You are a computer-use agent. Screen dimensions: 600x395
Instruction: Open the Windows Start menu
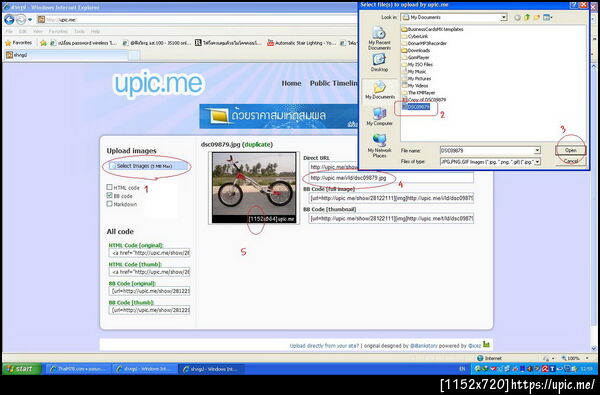[21, 369]
